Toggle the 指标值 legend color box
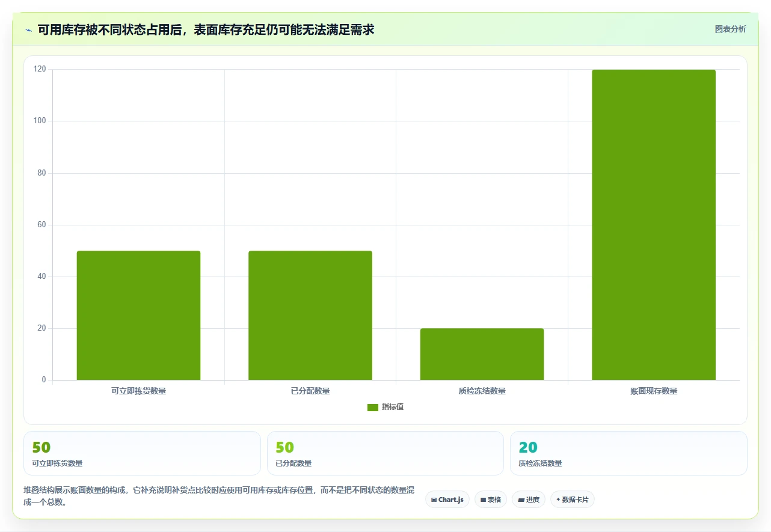Viewport: 771px width, 532px height. [373, 408]
